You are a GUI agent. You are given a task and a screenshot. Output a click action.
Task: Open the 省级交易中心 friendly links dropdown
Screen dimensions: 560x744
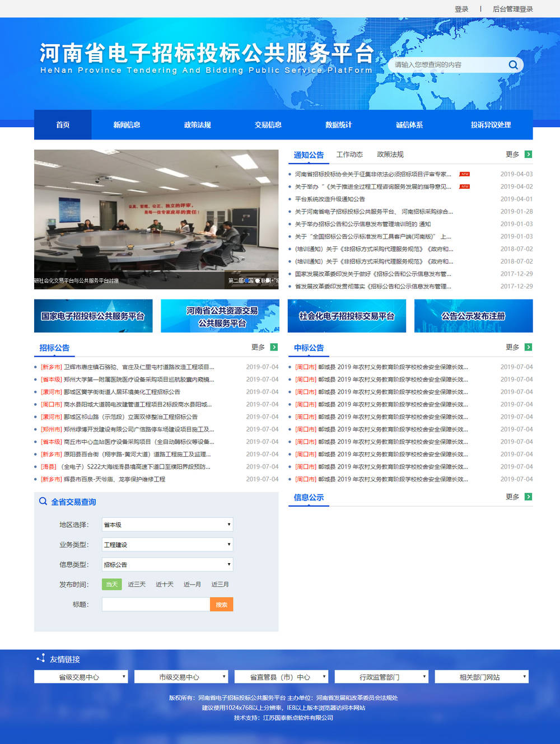81,677
